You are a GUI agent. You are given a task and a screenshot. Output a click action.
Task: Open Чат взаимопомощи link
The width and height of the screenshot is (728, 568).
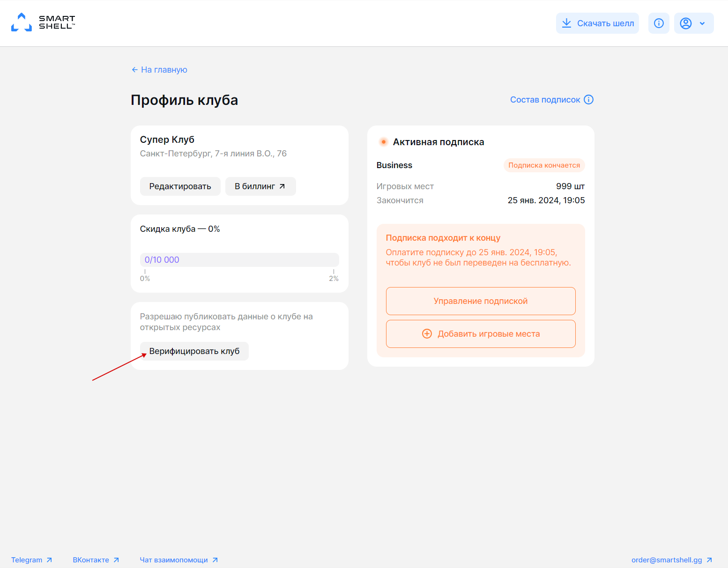coord(174,560)
